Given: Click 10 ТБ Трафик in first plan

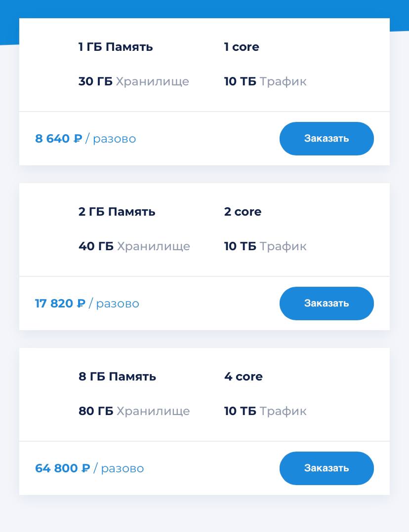Looking at the screenshot, I should pyautogui.click(x=265, y=81).
